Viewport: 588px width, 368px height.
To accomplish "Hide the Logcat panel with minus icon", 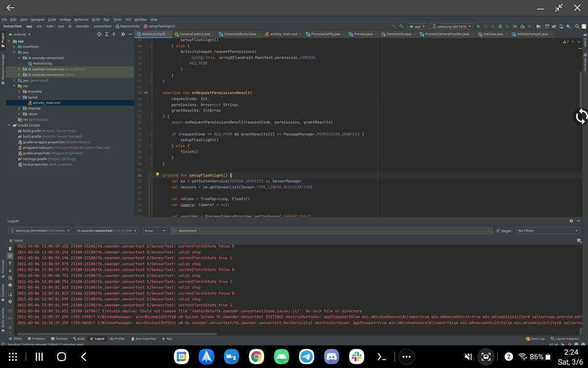I will pyautogui.click(x=578, y=221).
